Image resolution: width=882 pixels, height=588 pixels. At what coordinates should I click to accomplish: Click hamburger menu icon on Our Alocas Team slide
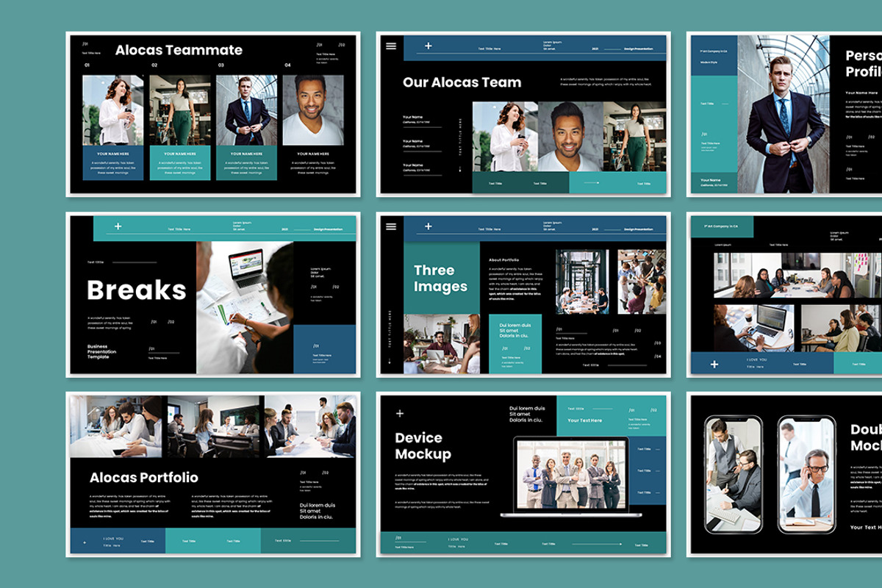(x=391, y=46)
